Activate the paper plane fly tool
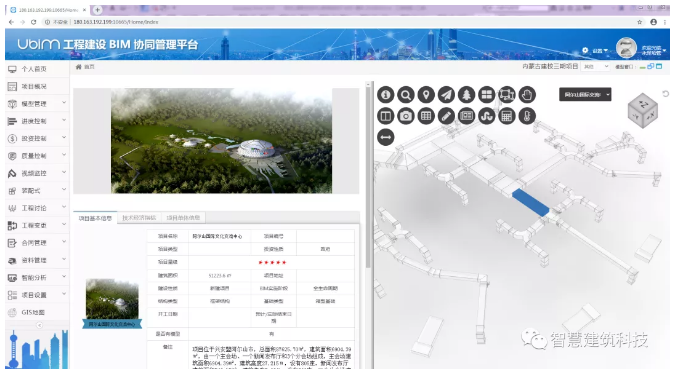This screenshot has width=676, height=374. coord(446,95)
